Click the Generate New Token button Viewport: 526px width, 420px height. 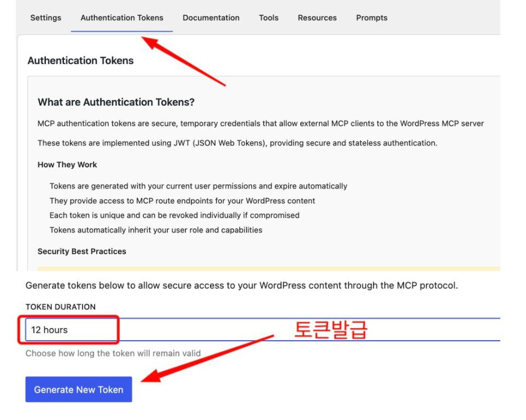click(x=79, y=389)
